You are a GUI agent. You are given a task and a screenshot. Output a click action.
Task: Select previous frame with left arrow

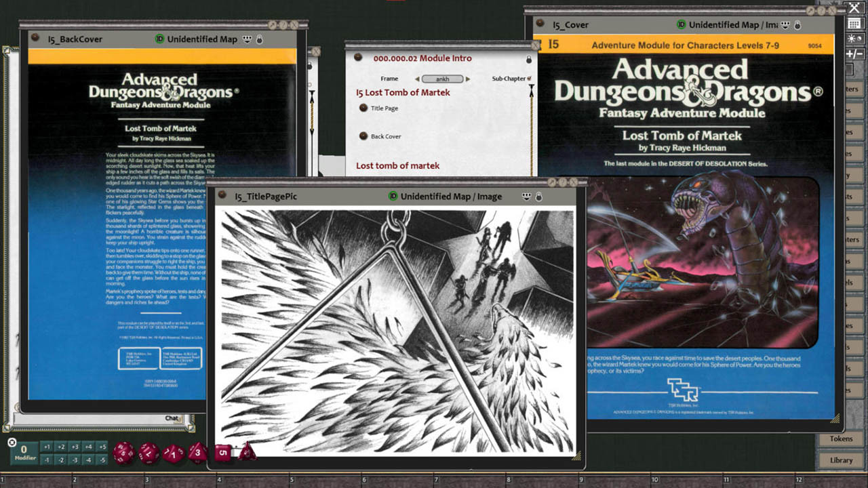click(416, 79)
